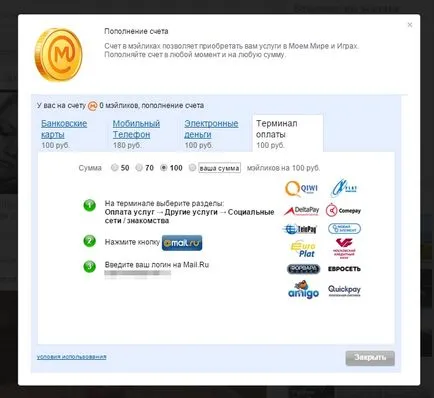
Task: Click the 'Введите ваш логин на Mail.Ru' text
Action: pyautogui.click(x=157, y=265)
